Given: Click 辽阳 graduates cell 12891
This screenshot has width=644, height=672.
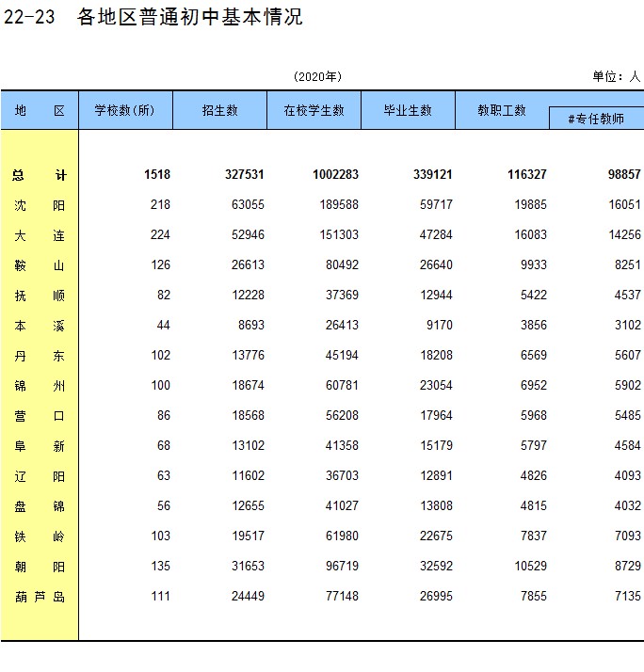Looking at the screenshot, I should pyautogui.click(x=436, y=475).
